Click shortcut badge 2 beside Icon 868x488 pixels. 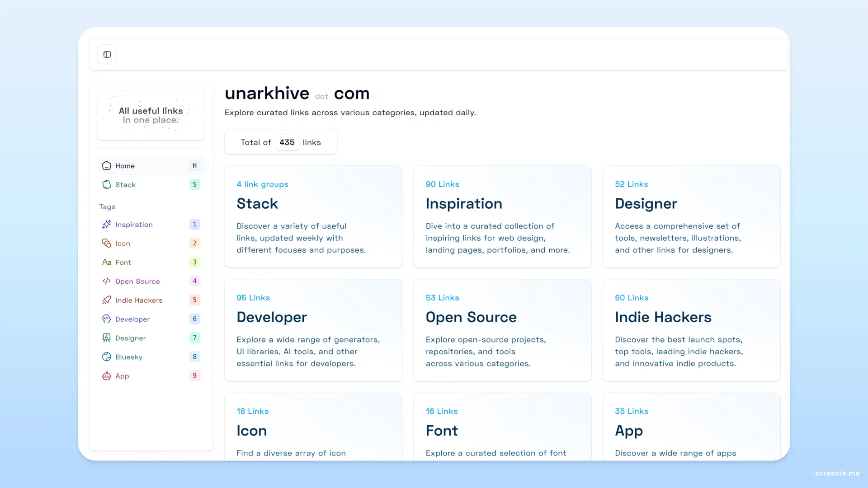pyautogui.click(x=195, y=244)
